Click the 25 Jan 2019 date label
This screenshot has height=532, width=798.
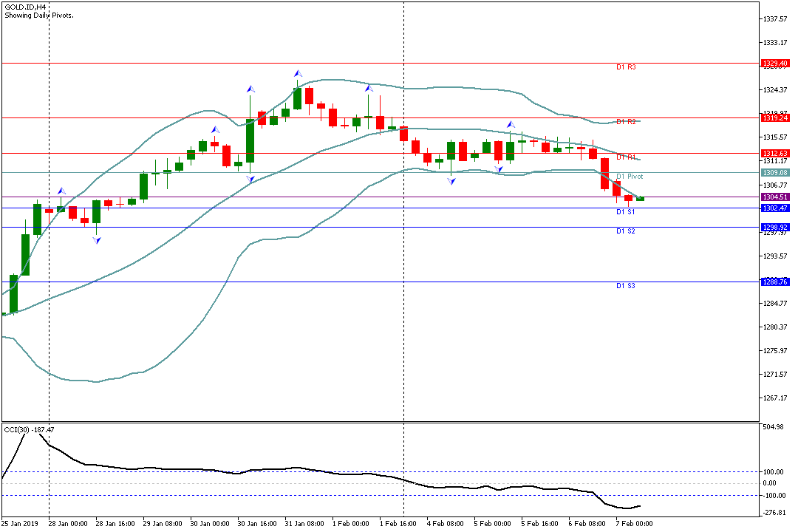20,523
